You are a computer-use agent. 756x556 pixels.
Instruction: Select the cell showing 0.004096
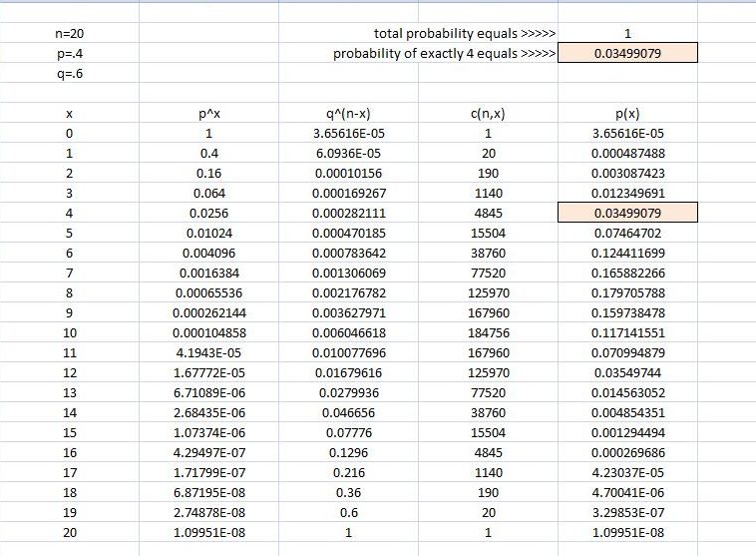point(208,253)
